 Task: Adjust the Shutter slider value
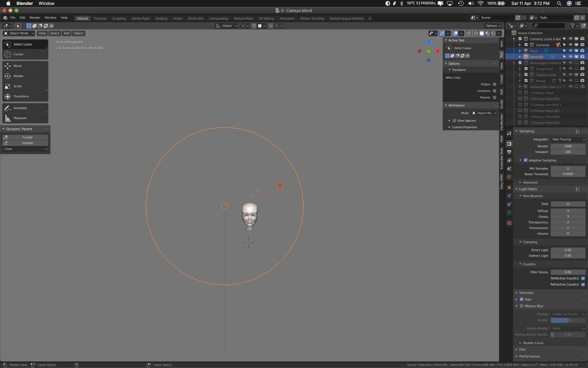[568, 320]
